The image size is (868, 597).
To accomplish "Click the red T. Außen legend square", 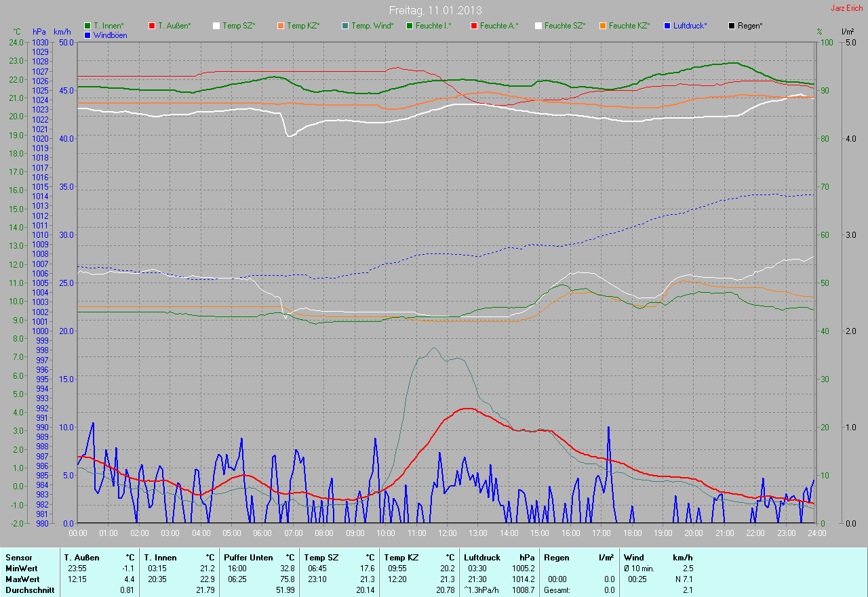I will (x=152, y=26).
